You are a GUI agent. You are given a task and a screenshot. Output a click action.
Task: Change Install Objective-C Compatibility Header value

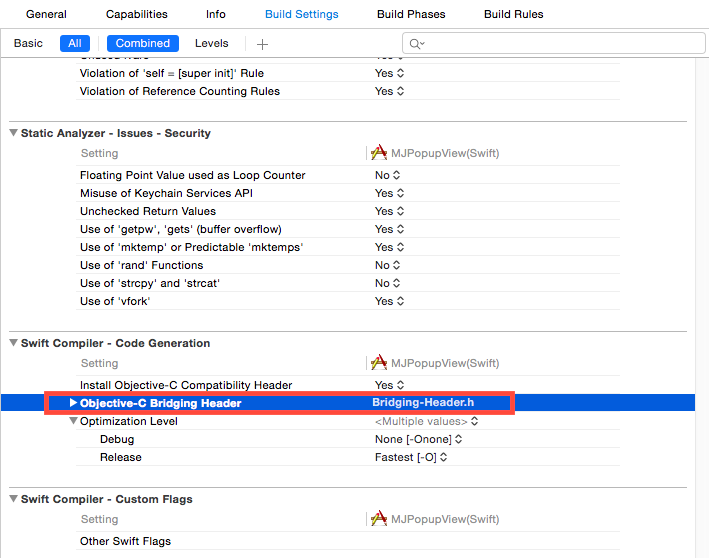(x=389, y=385)
